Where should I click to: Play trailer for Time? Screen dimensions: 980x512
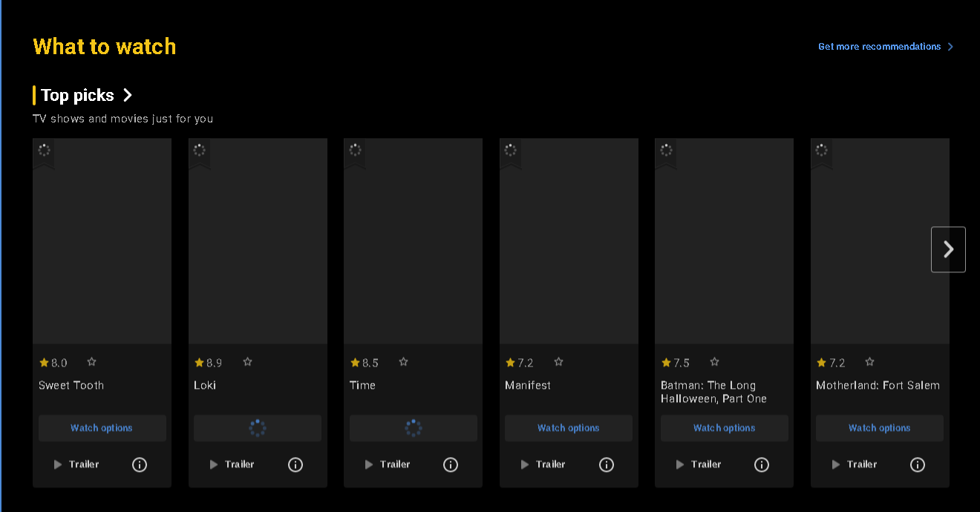tap(388, 465)
